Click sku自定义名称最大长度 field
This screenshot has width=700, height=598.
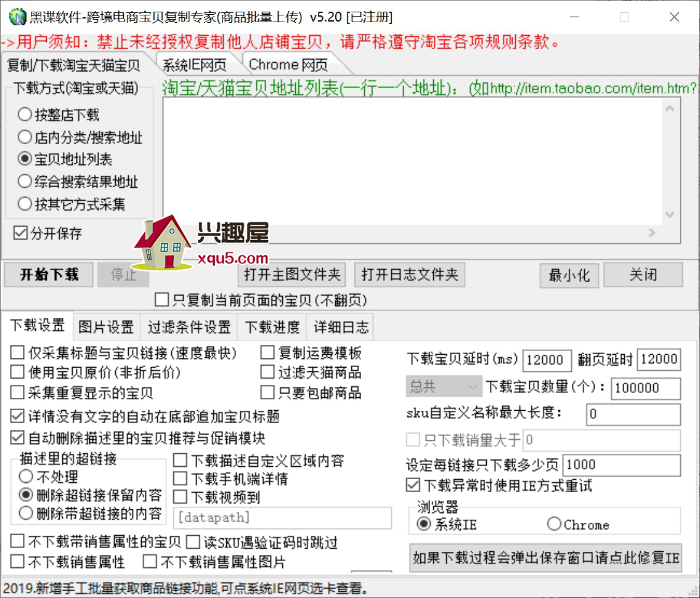pos(633,414)
